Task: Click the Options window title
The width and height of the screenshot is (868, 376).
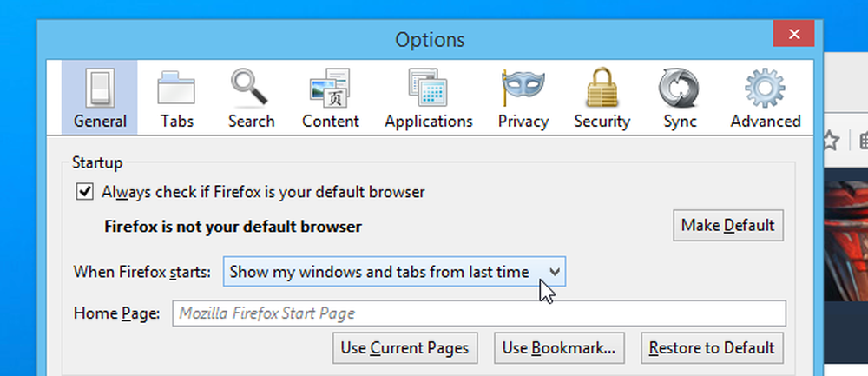Action: coord(430,40)
